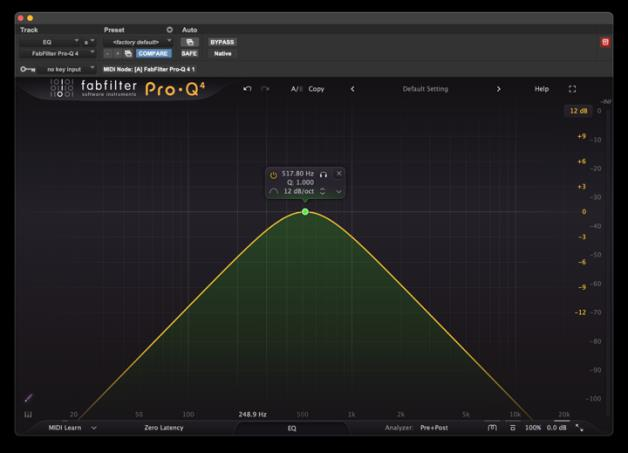Select the green EQ band node

tap(305, 211)
